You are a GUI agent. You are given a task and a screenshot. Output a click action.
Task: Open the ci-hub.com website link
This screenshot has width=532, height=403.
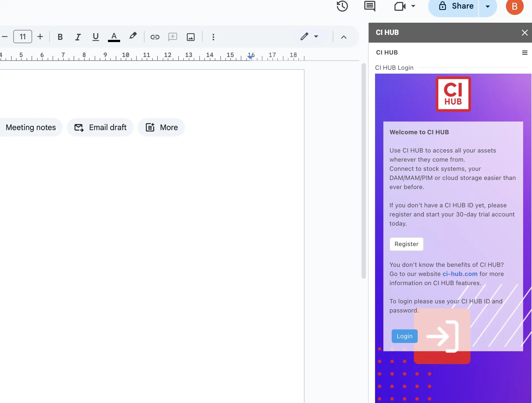[x=460, y=274]
